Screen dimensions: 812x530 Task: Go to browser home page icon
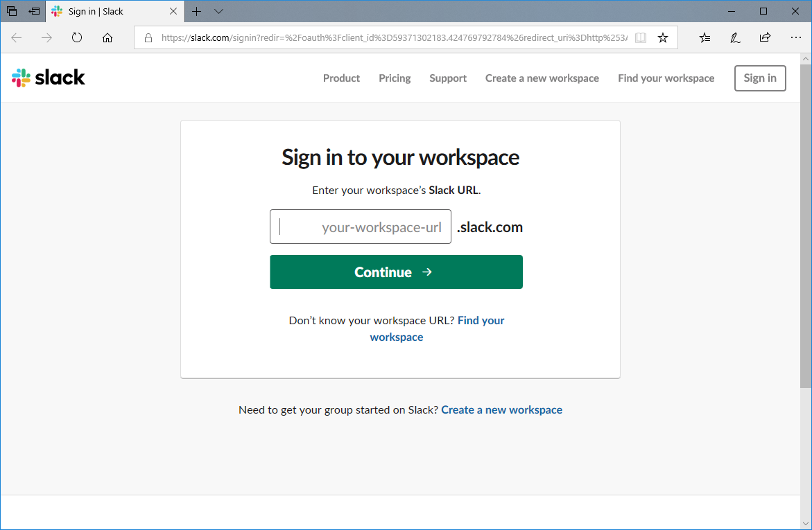(x=107, y=38)
